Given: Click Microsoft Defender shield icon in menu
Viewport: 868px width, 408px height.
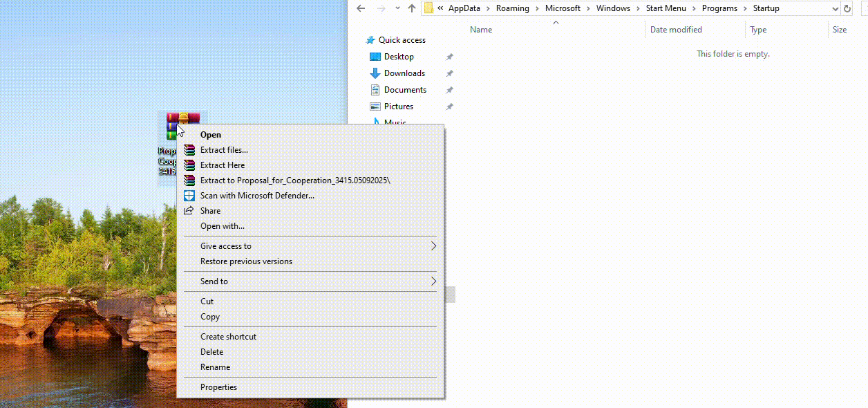Looking at the screenshot, I should pos(189,196).
